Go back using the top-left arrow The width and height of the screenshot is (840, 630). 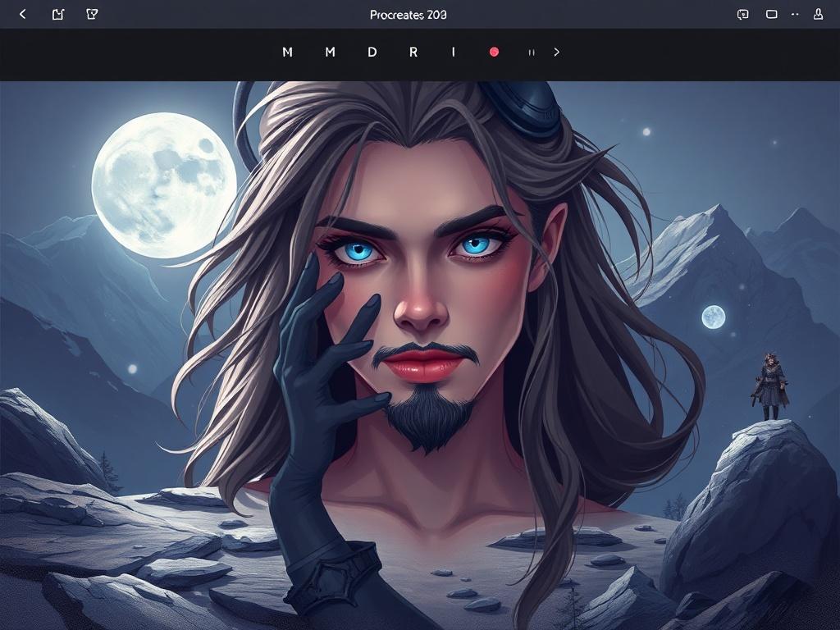[x=23, y=14]
